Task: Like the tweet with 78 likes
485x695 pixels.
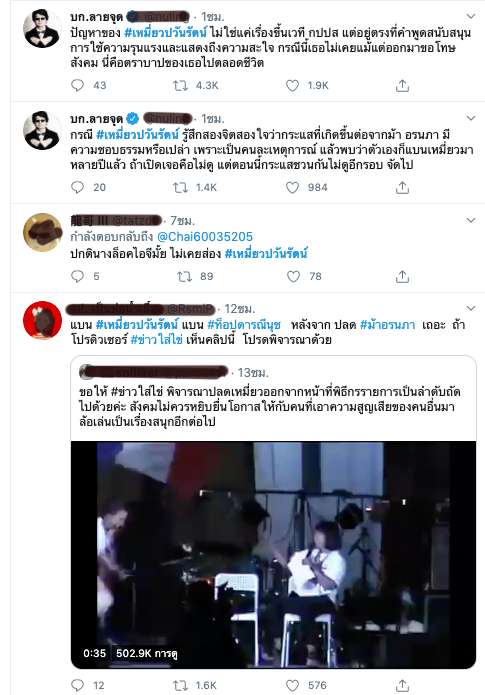Action: tap(293, 277)
